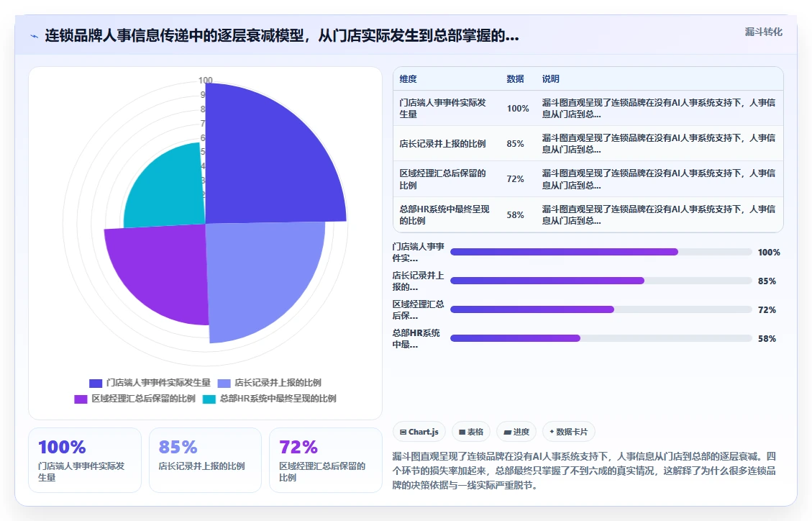Toggle the 店长记录并上报的比例 legend swatch
Screen dimensions: 812x521
(x=224, y=384)
